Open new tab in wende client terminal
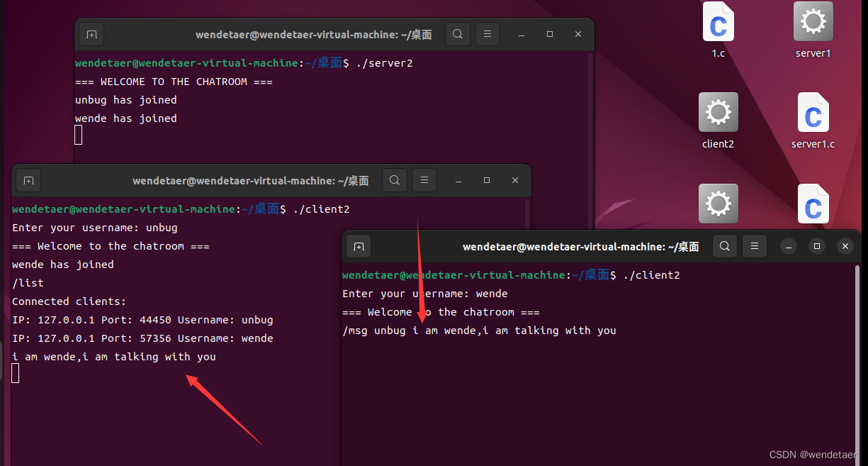This screenshot has width=868, height=466. pyautogui.click(x=359, y=246)
